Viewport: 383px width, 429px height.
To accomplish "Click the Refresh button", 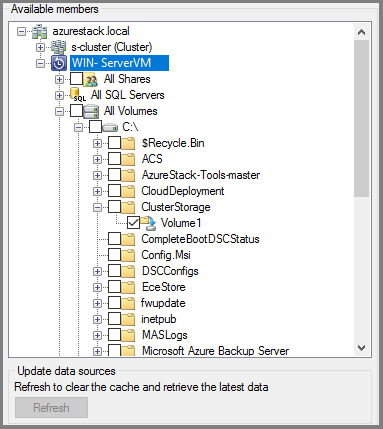I will tap(51, 407).
